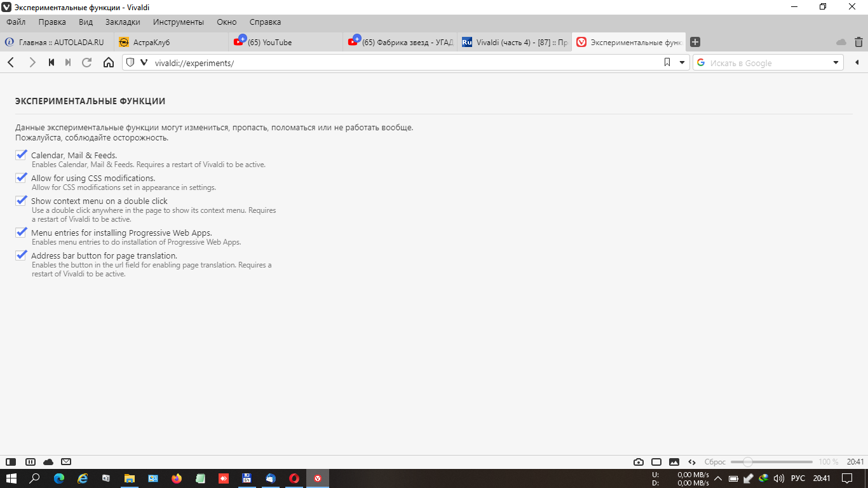Image resolution: width=868 pixels, height=488 pixels.
Task: Click the Home button in the toolbar
Action: pos(109,62)
